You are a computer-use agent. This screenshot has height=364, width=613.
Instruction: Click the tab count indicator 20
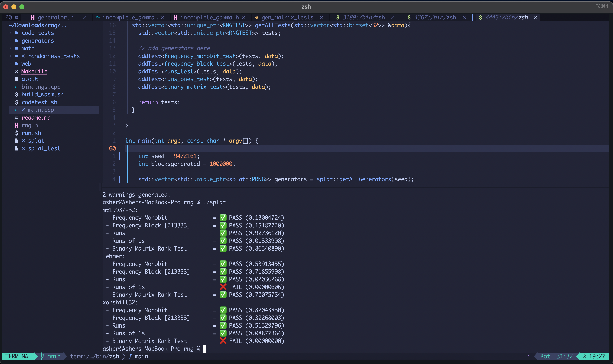tap(9, 17)
